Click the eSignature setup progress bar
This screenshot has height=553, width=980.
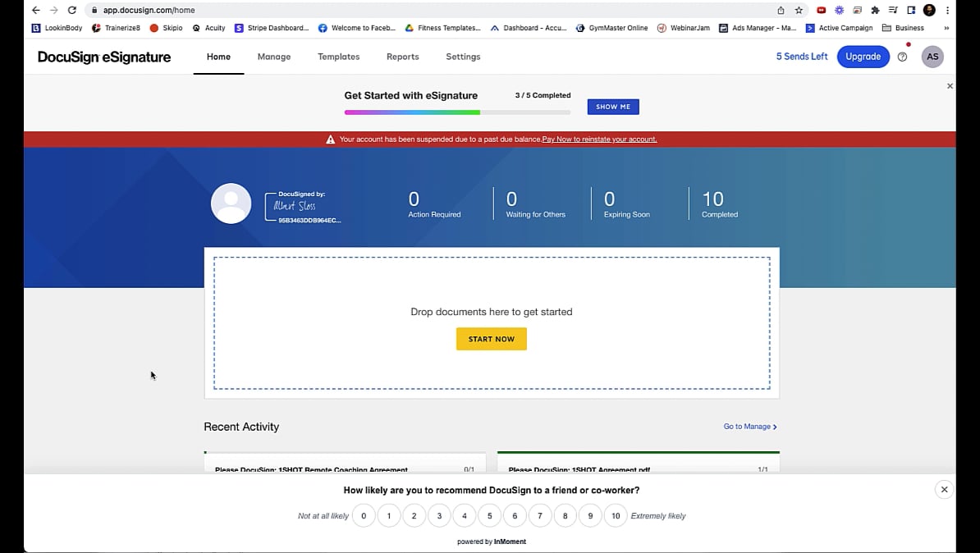[x=457, y=112]
